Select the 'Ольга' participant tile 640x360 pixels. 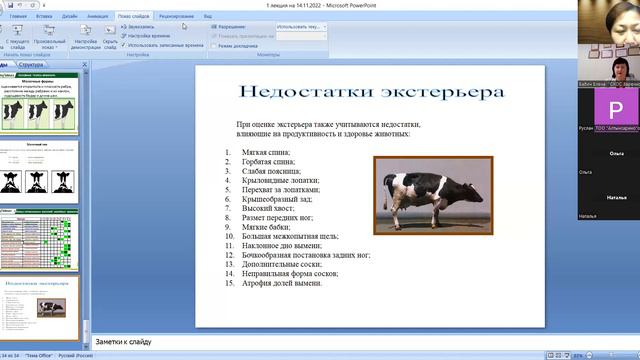(609, 153)
